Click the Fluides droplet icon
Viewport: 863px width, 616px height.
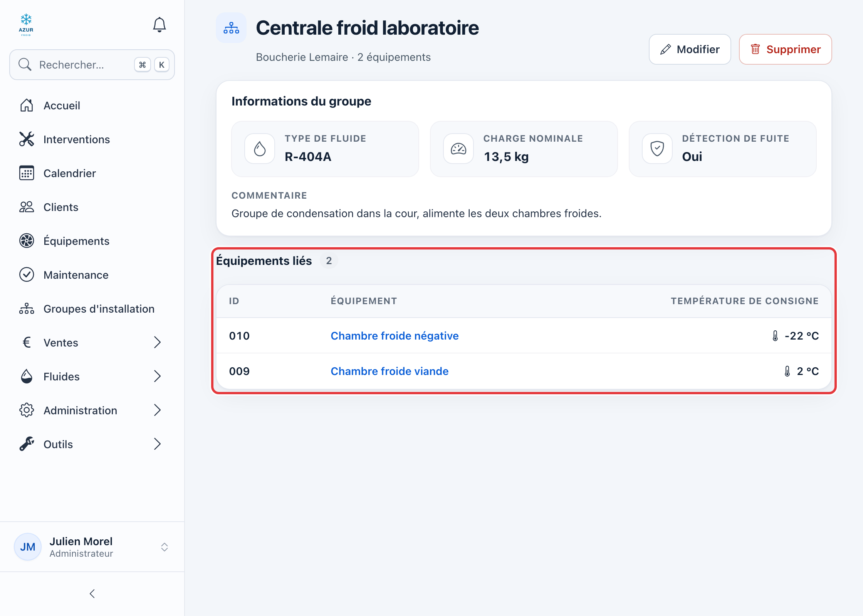27,376
